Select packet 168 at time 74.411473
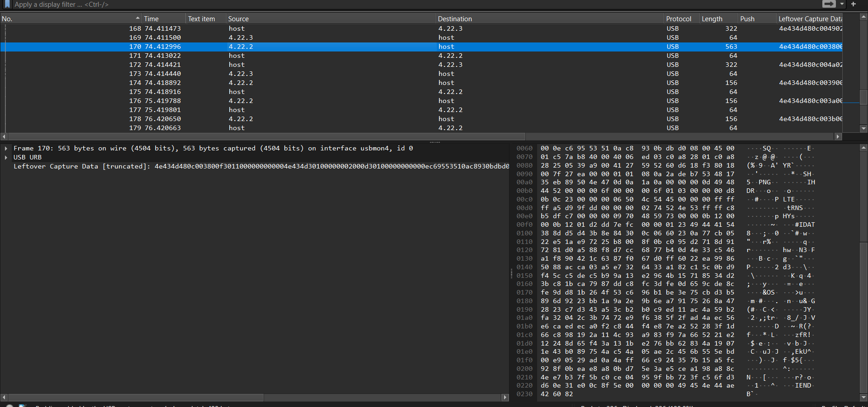Viewport: 868px width, 407px height. tap(421, 28)
